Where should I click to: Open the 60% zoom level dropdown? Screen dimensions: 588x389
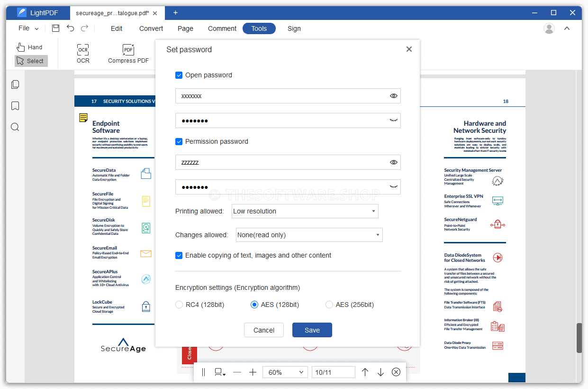click(x=285, y=372)
